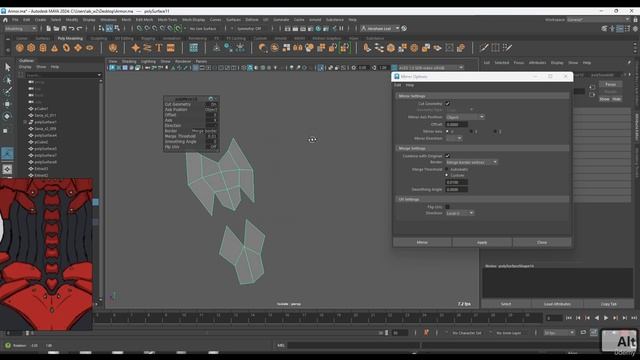640x360 pixels.
Task: Open the Workspace dropdown at top right
Action: [599, 20]
